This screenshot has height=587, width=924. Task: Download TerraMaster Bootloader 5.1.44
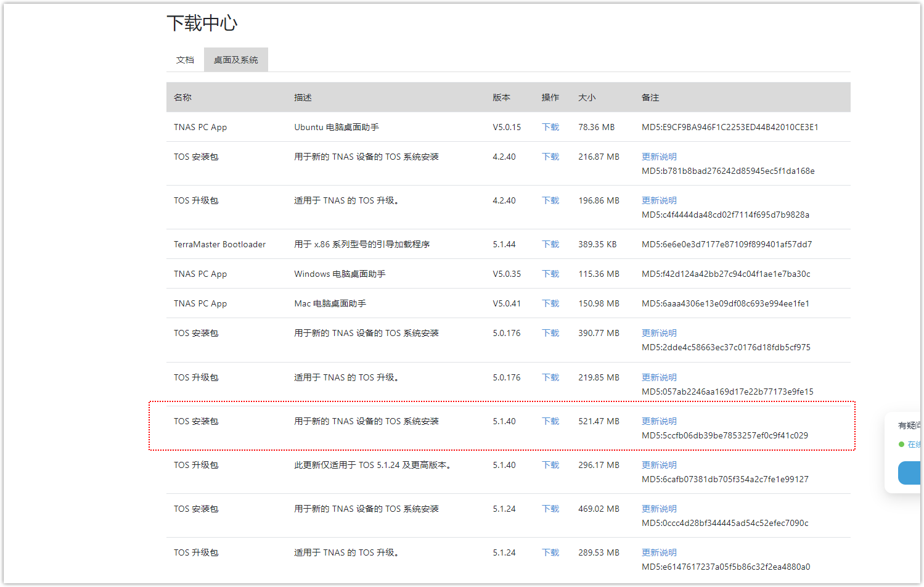click(550, 244)
